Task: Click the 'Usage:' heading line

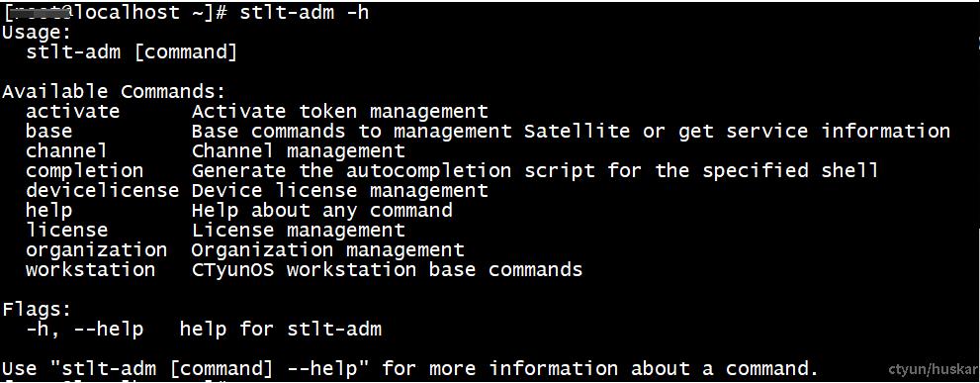Action: (x=38, y=33)
